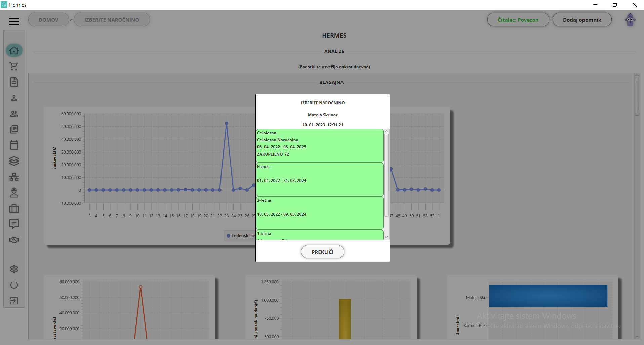Select the Celoletna Naročnina subscription
The width and height of the screenshot is (644, 345).
[320, 146]
